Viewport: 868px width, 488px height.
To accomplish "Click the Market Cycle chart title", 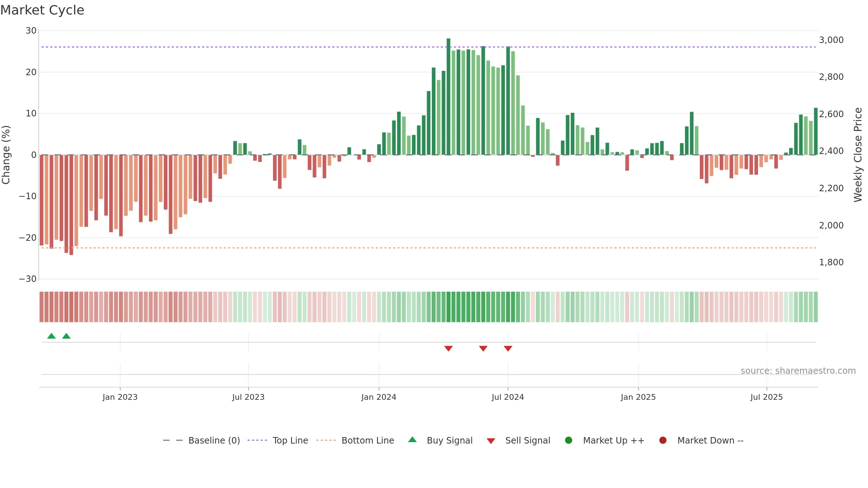I will pyautogui.click(x=42, y=10).
